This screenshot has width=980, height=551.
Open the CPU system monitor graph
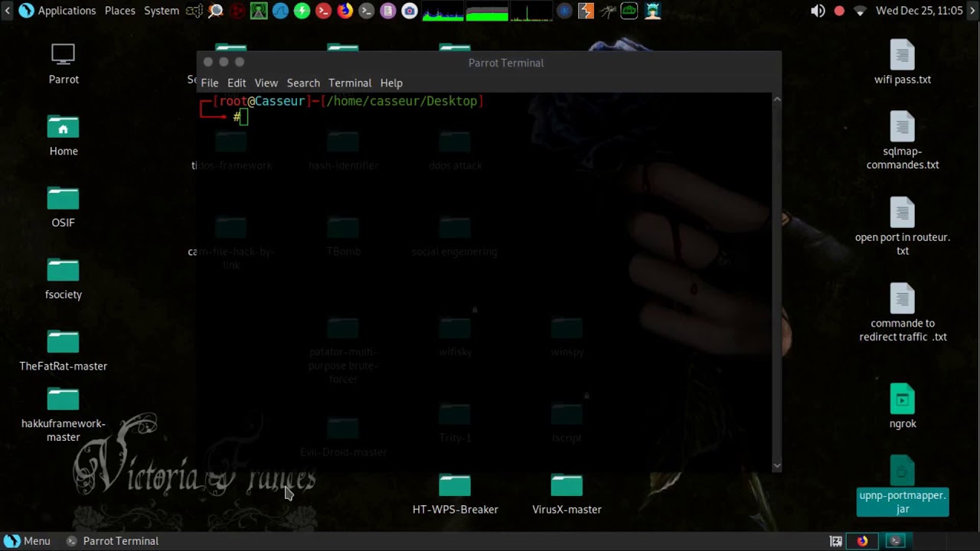(x=443, y=11)
